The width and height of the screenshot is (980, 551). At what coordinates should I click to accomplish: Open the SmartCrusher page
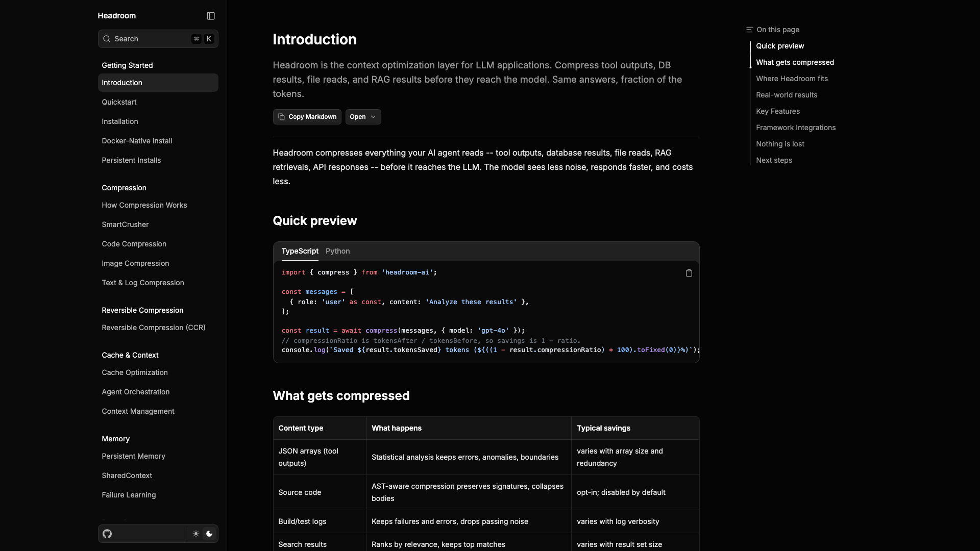tap(158, 224)
